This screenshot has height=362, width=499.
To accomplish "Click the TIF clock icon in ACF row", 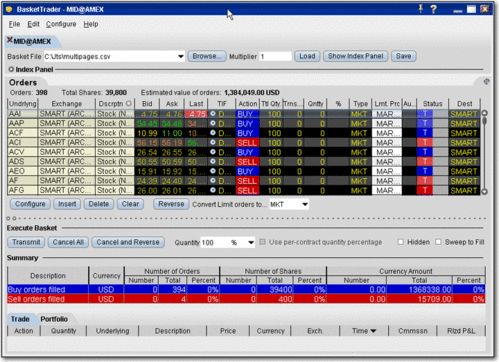I will (x=213, y=133).
